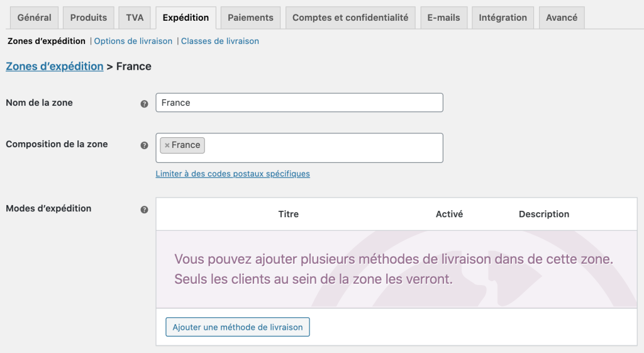Select Zones d'expédition sub-navigation item

click(x=47, y=41)
